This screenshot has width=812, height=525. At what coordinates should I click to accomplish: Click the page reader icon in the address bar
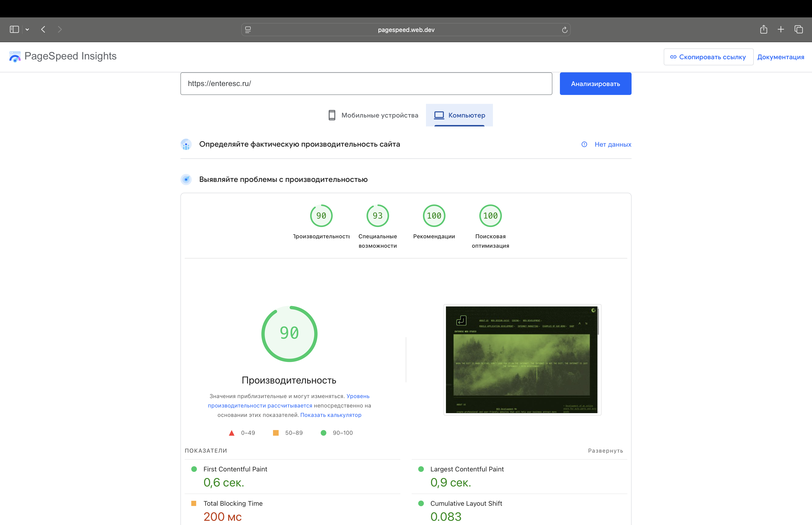(x=248, y=30)
